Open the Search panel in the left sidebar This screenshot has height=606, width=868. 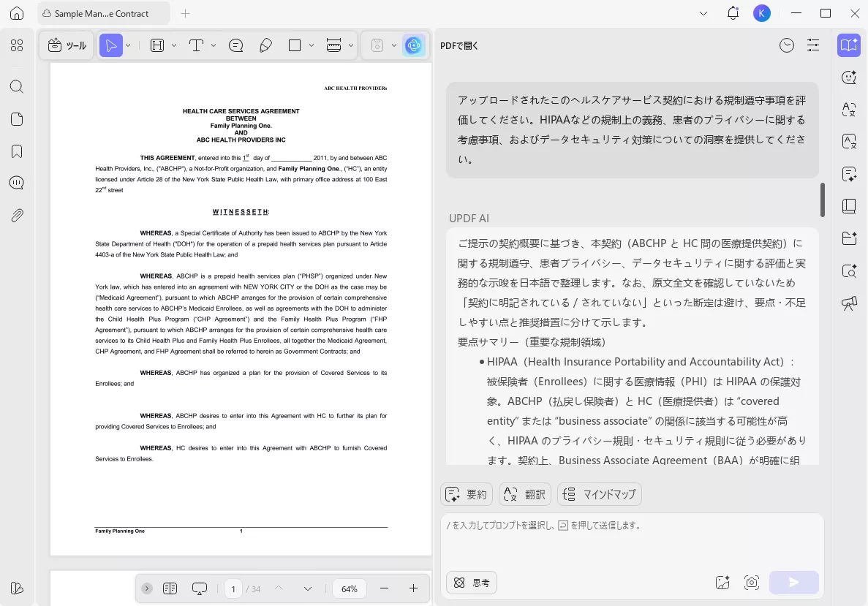coord(16,86)
